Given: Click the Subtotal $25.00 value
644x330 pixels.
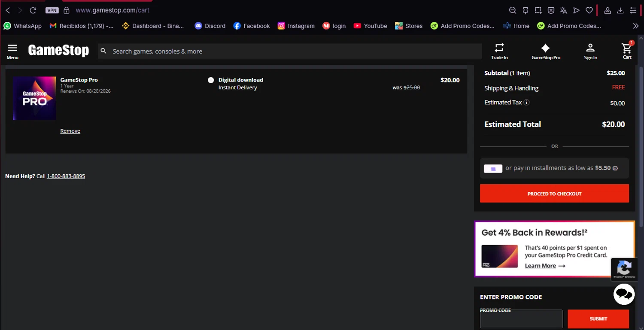Looking at the screenshot, I should [616, 73].
